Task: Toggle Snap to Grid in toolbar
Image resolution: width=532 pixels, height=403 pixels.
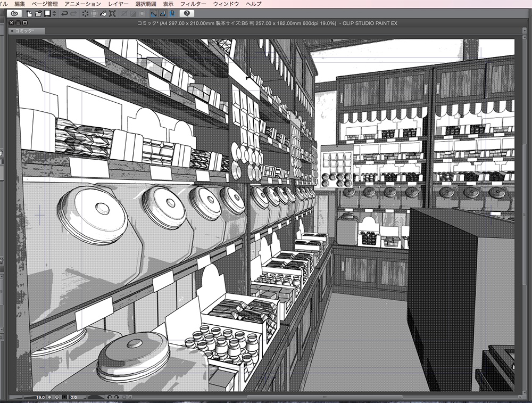Action: [x=172, y=14]
